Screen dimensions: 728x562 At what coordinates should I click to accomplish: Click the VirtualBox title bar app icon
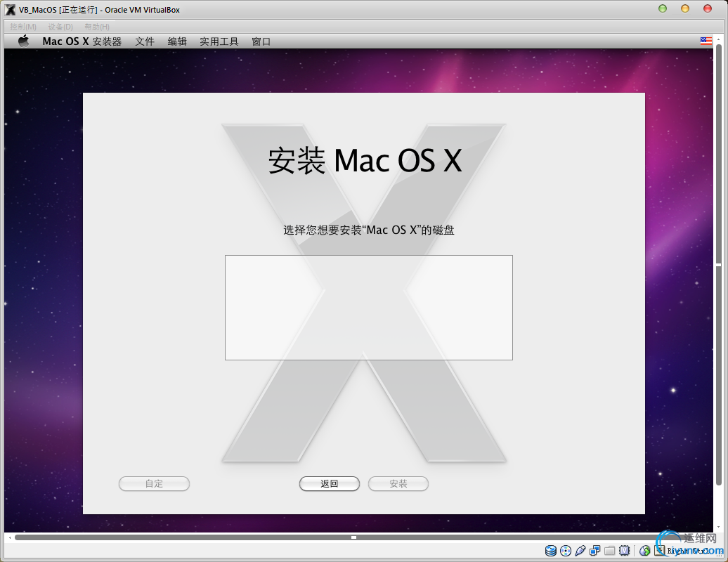click(x=10, y=9)
